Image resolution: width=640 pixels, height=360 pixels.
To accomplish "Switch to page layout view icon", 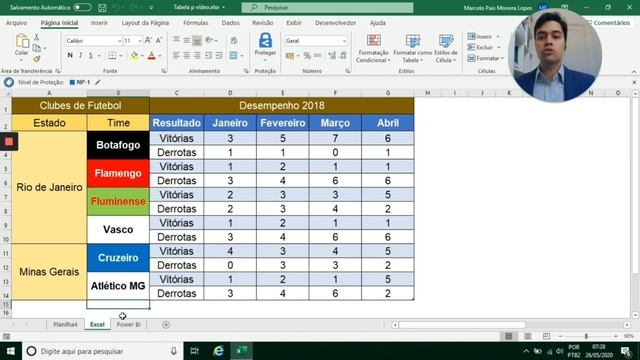I will (527, 336).
